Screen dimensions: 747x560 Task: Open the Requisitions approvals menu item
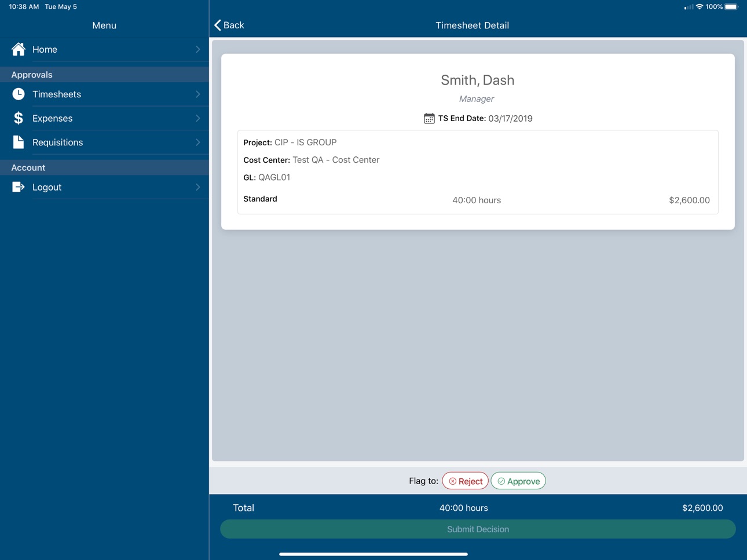click(104, 142)
